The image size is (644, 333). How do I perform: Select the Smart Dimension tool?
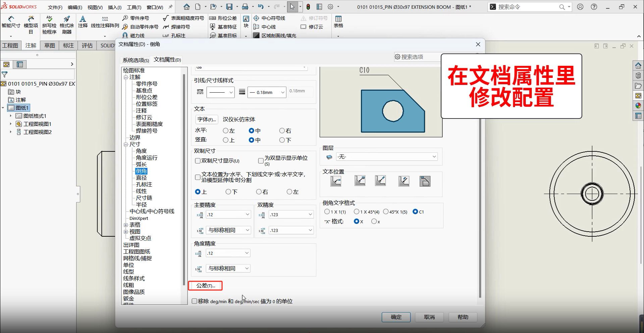11,22
